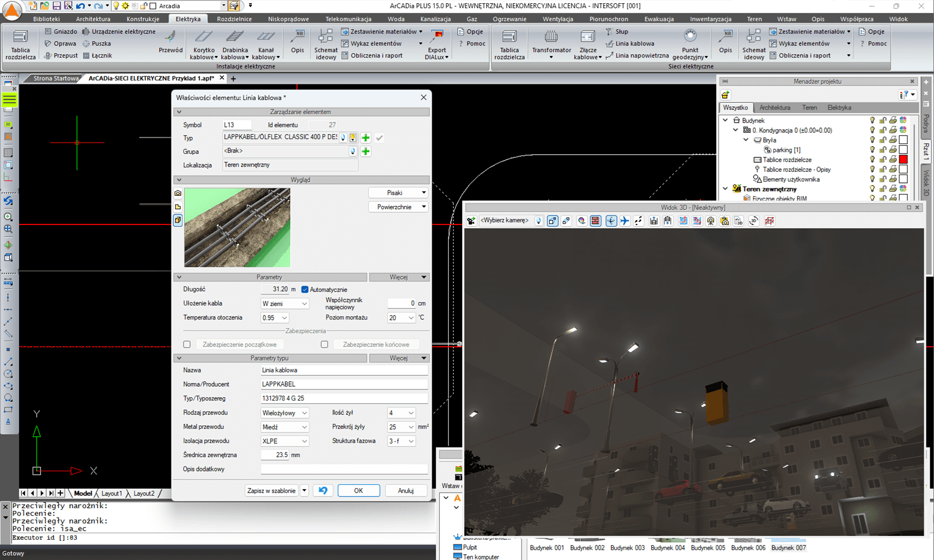The image size is (934, 560).
Task: Click the rotating 3D view icon in Widok 3D
Action: 753,221
